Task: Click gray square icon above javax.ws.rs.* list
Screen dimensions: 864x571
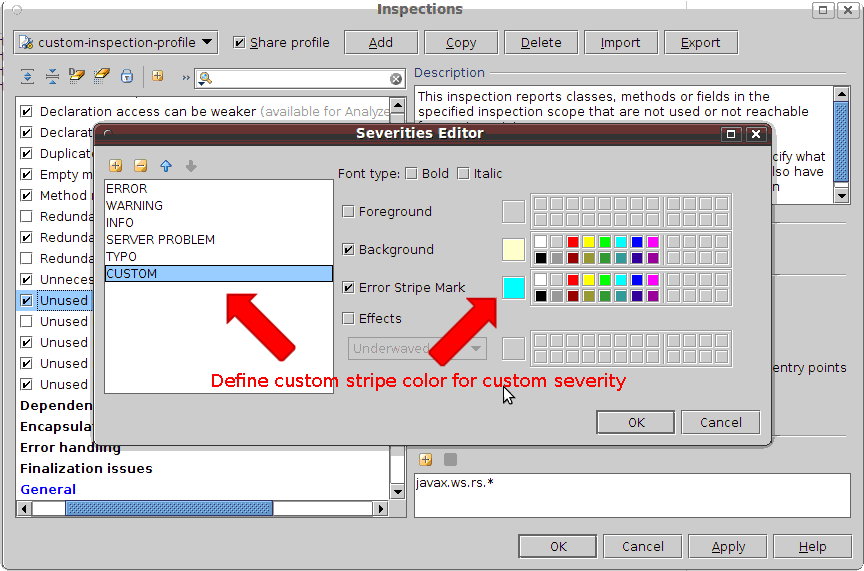Action: pos(450,459)
